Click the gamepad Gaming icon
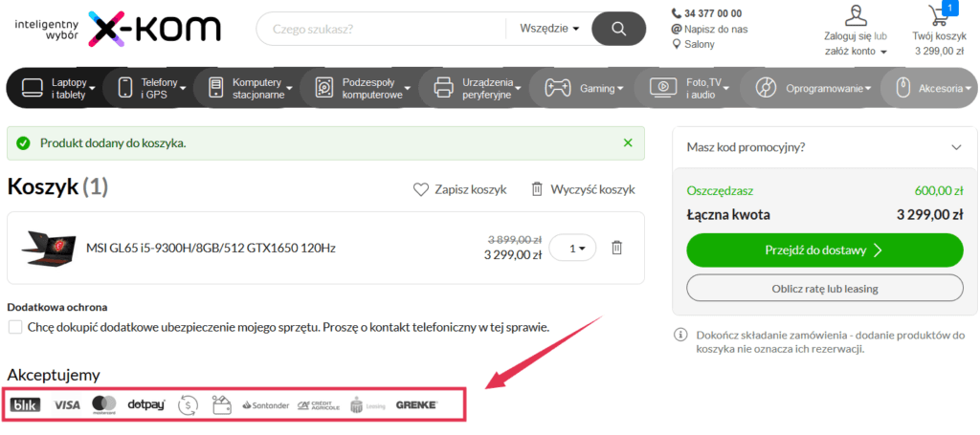This screenshot has height=435, width=980. click(x=557, y=88)
